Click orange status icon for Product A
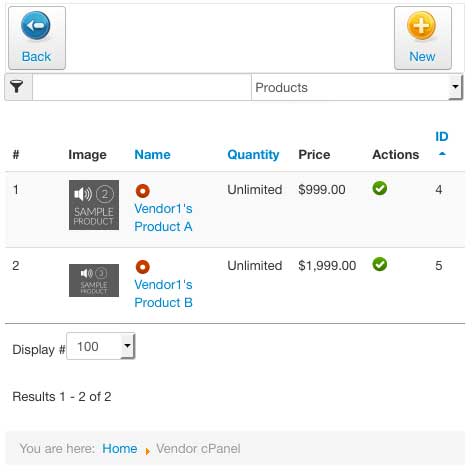This screenshot has width=472, height=474. pos(143,191)
